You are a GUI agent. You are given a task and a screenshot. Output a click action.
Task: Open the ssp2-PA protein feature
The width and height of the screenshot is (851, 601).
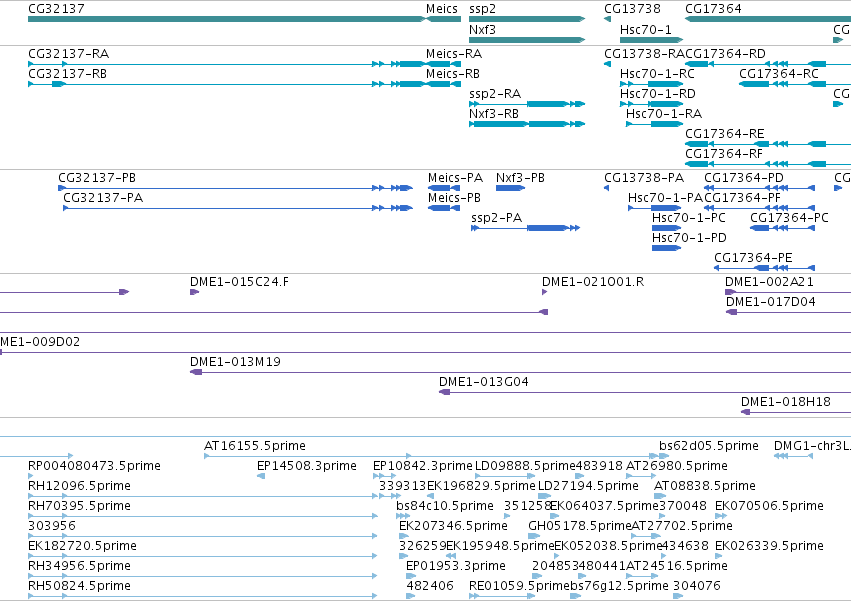pyautogui.click(x=497, y=218)
